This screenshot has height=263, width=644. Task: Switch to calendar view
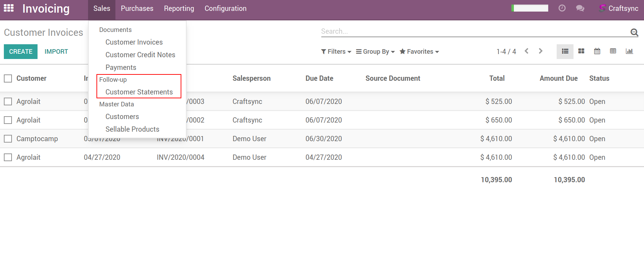597,51
